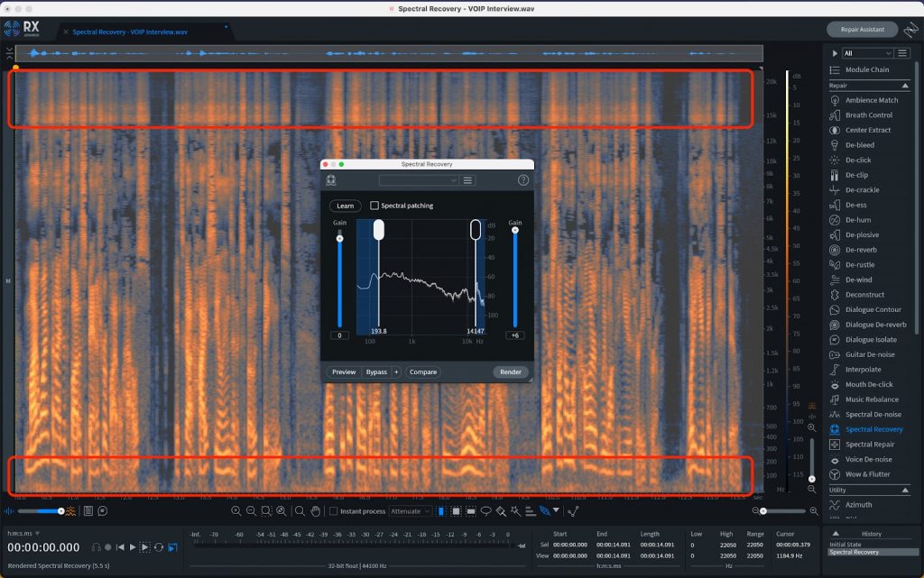This screenshot has height=578, width=924.
Task: Open the Deconstruct module
Action: coord(857,294)
